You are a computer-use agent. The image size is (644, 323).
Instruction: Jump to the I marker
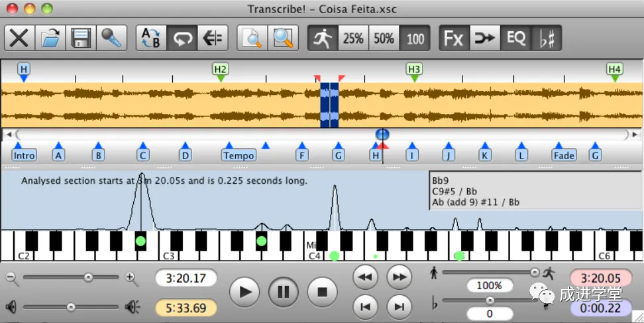click(412, 155)
